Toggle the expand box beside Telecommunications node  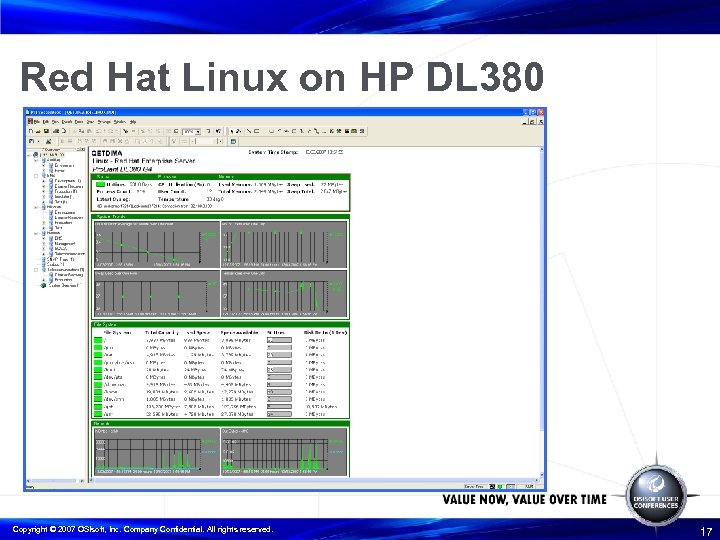pyautogui.click(x=36, y=270)
